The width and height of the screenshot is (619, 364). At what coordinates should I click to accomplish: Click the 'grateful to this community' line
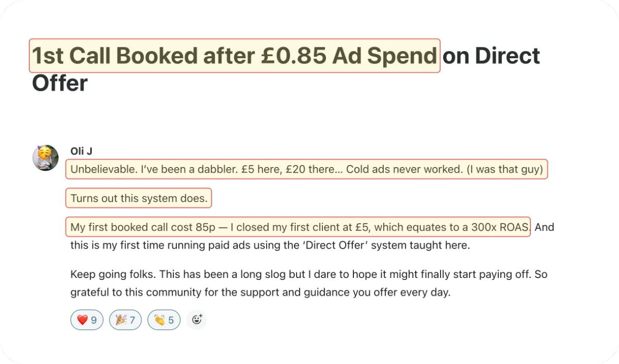[x=260, y=292]
